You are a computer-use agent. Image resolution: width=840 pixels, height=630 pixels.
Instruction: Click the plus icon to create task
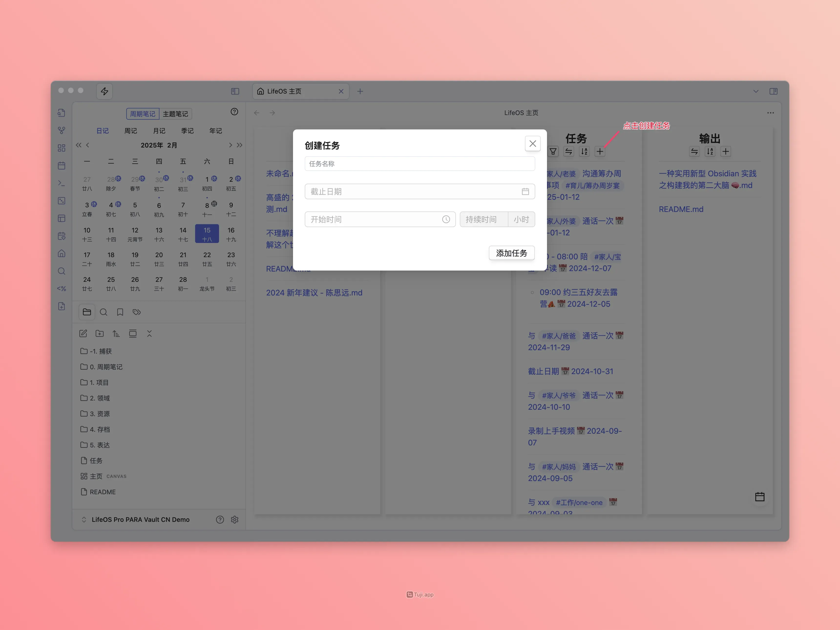tap(600, 152)
